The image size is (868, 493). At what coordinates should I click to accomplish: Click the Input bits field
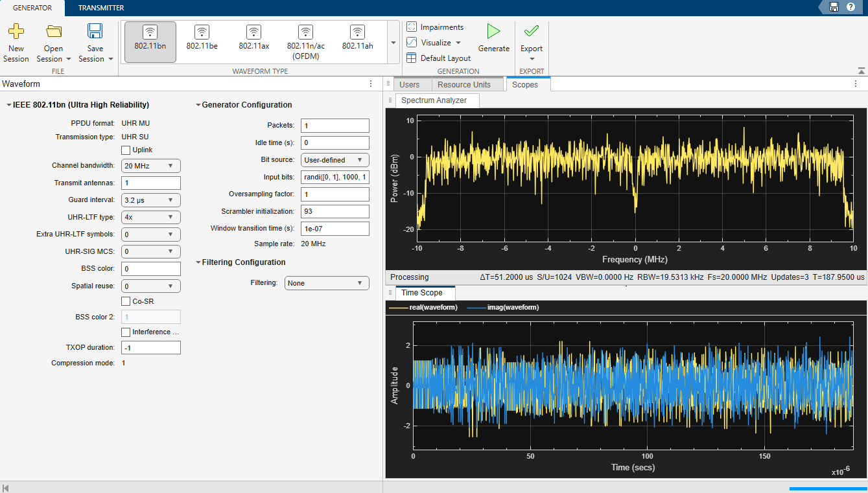[335, 177]
